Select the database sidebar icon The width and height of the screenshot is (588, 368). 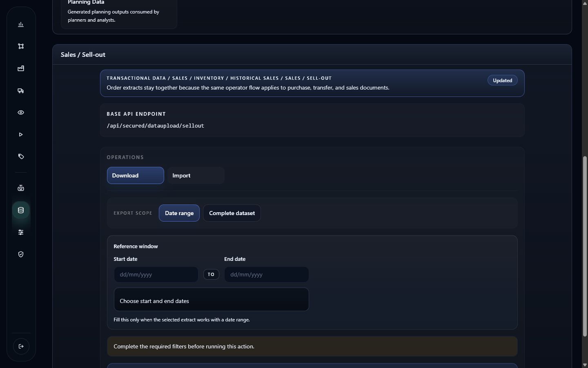pos(21,210)
